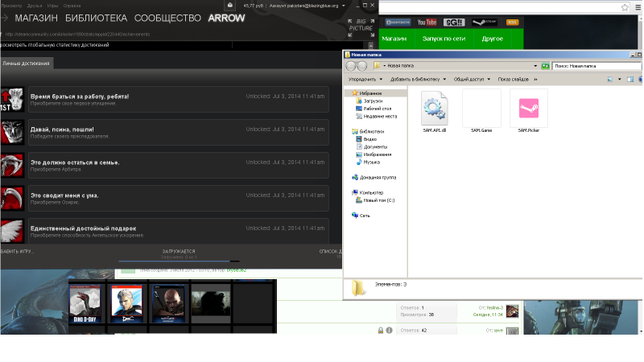Open the ARROW profile tab in Steam
Screen dimensions: 644x362
tap(226, 18)
